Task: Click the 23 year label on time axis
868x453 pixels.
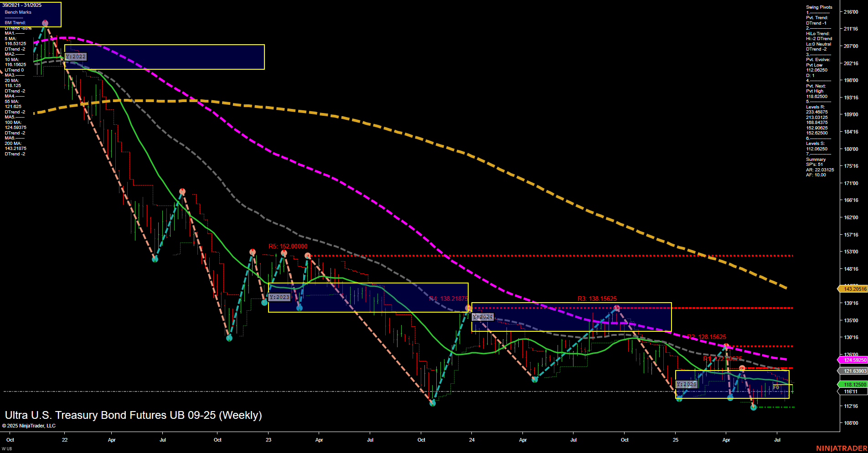Action: [269, 440]
